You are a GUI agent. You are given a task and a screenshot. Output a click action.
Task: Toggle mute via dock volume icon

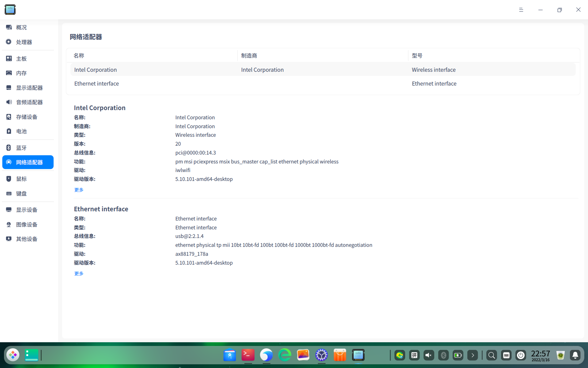(x=428, y=355)
